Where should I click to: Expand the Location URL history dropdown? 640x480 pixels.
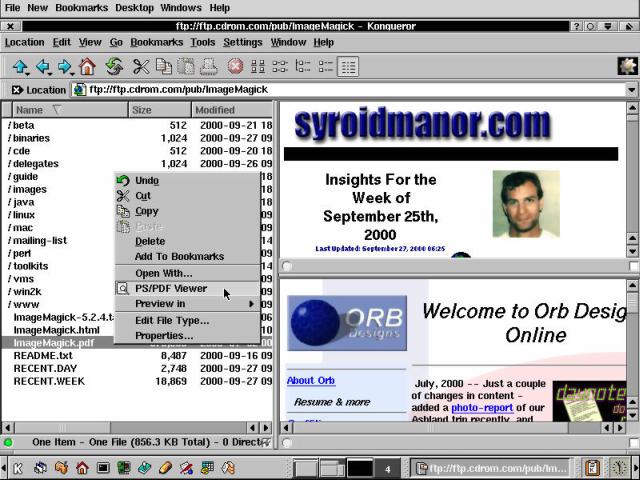632,90
